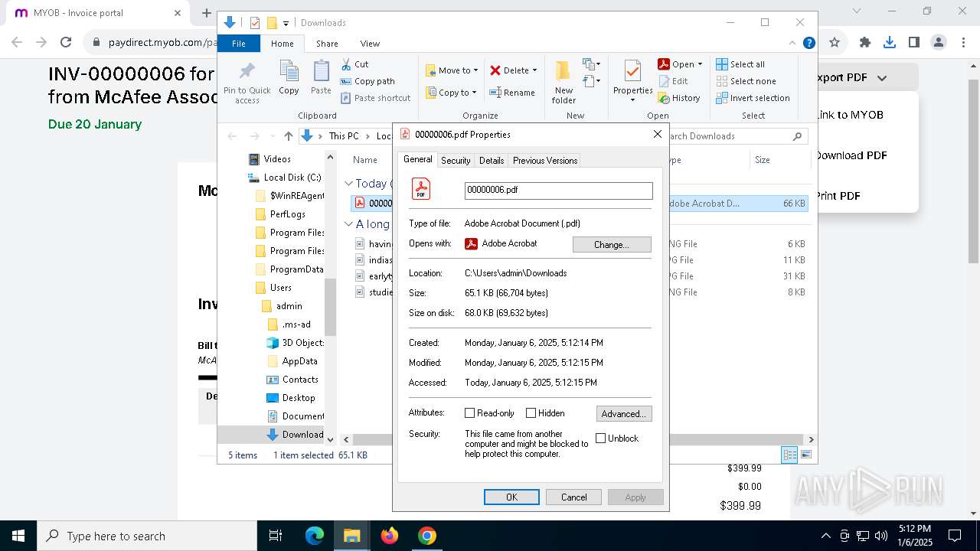Click the Edit ribbon command
Screen dimensions: 980x551
coord(673,81)
